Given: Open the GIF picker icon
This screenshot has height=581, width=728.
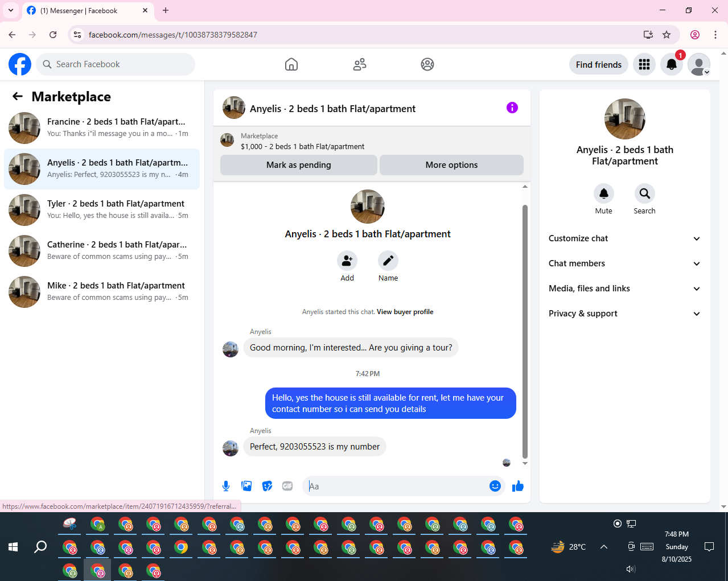Looking at the screenshot, I should [287, 486].
